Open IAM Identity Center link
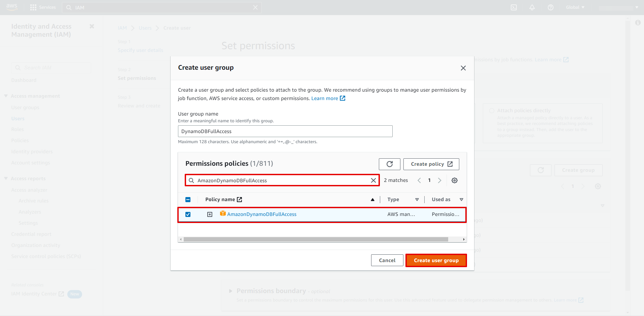Screen dimensions: 644x316 point(37,294)
